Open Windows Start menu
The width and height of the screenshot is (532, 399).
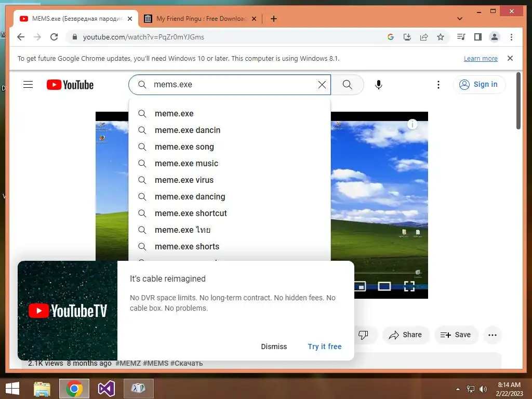pos(12,389)
